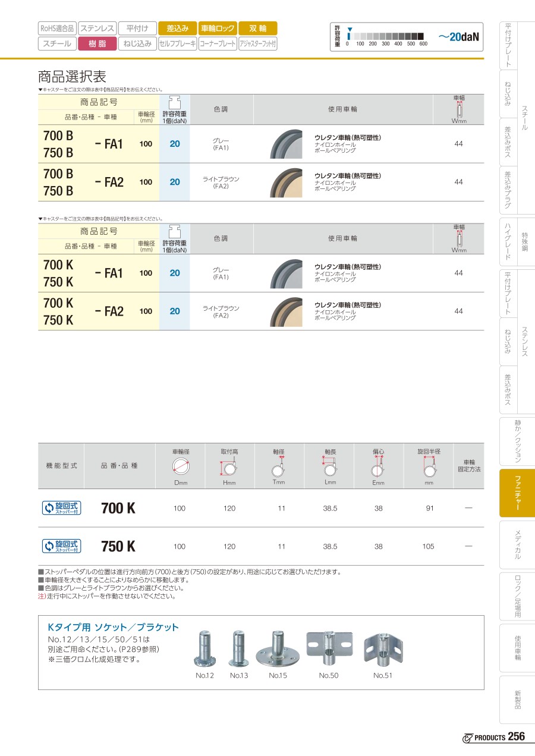Toggle the 車輪ロック tag

coord(218,28)
